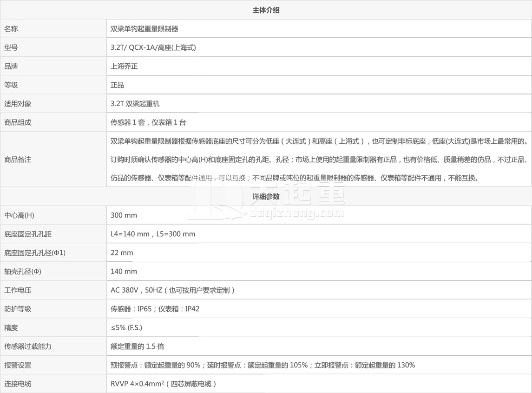
Task: Click the value 传感器 1 套，仪表箱 1 台
Action: click(x=148, y=122)
